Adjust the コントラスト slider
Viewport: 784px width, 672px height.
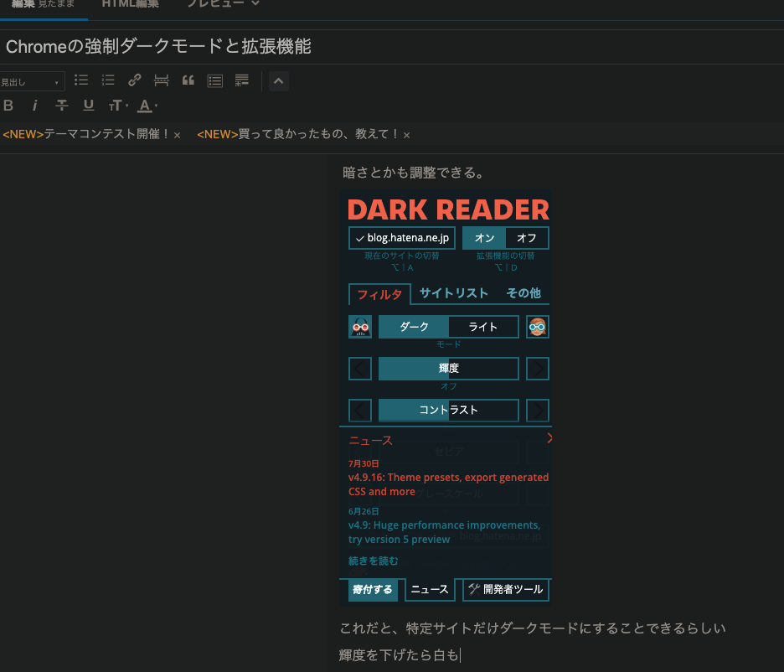[x=448, y=411]
